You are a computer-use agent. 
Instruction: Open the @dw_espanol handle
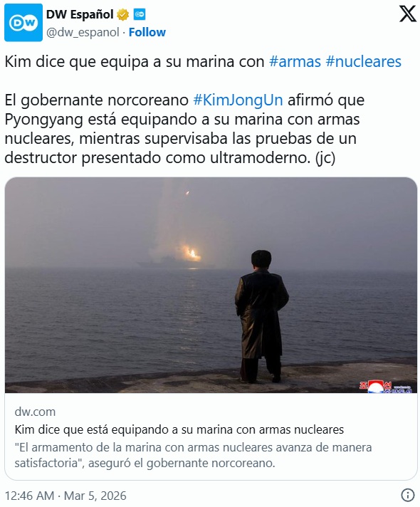pyautogui.click(x=83, y=32)
